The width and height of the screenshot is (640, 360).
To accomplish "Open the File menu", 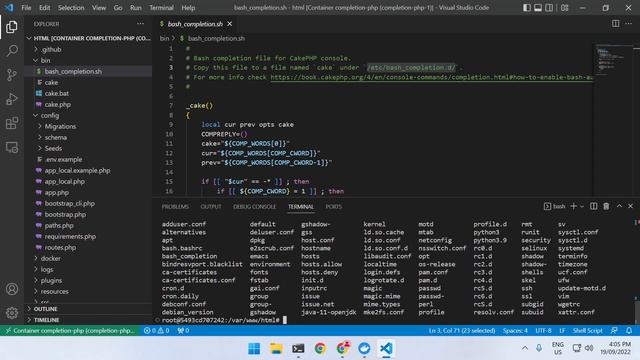I will click(x=26, y=8).
